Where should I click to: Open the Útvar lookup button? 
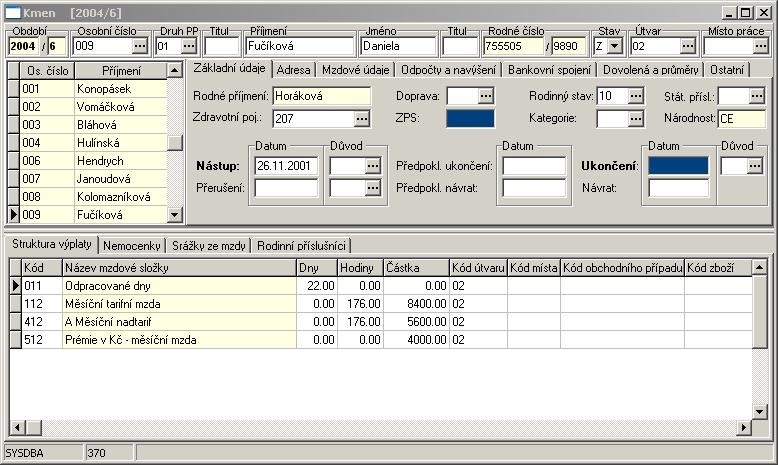(x=687, y=46)
